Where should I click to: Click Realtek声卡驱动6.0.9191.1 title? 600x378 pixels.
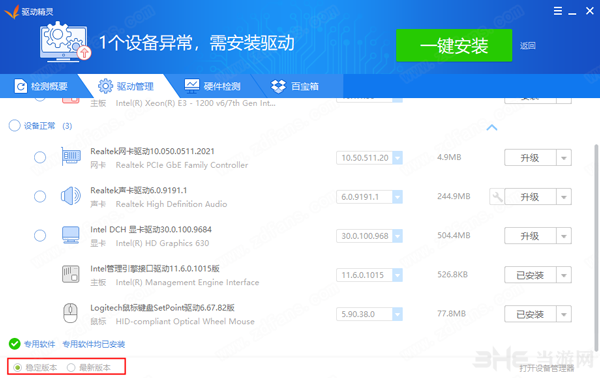[139, 190]
